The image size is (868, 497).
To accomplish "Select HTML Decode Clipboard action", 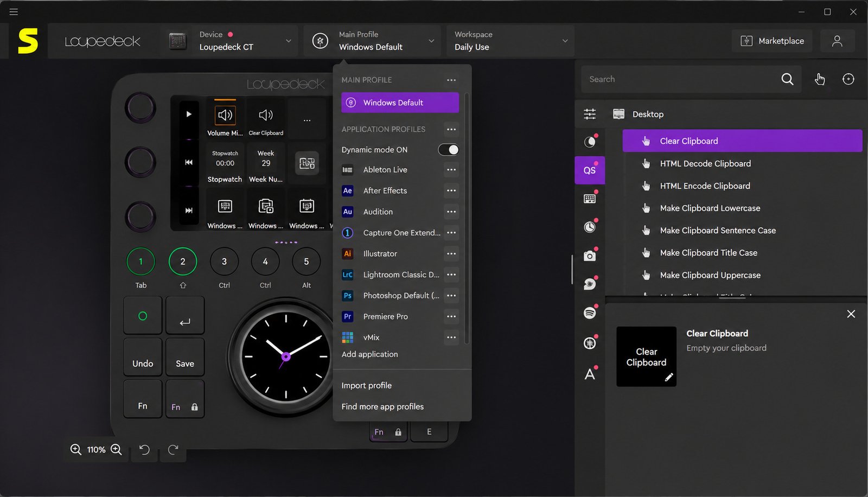I will pos(742,163).
